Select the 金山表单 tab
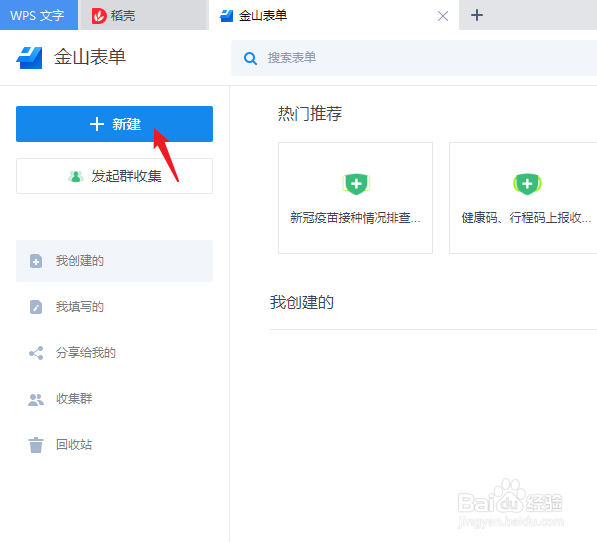The height and width of the screenshot is (542, 597). pos(334,15)
